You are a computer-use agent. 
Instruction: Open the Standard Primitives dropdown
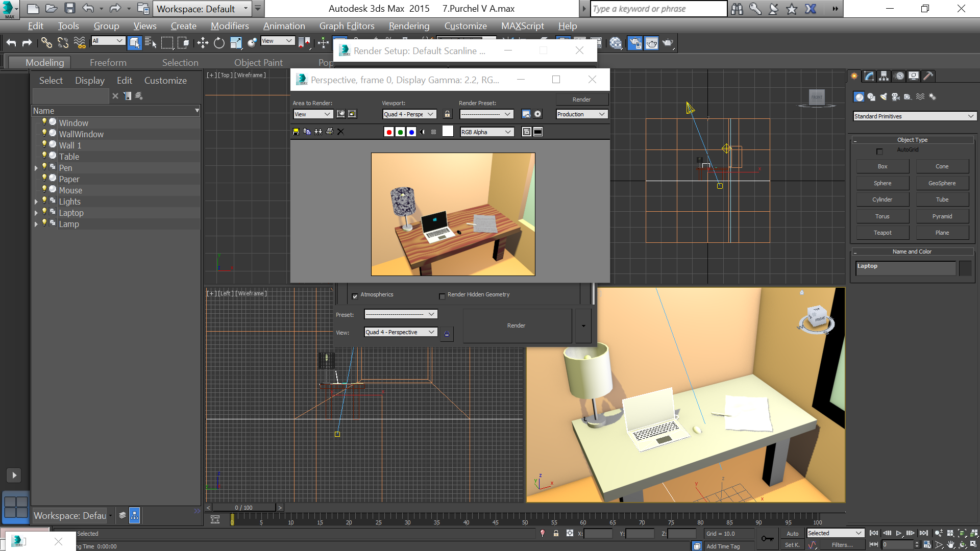coord(915,116)
